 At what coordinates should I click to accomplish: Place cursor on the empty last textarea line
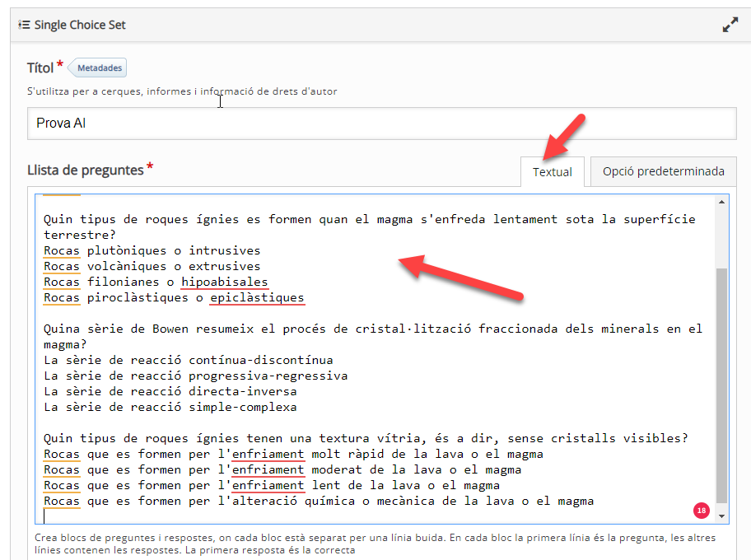point(247,516)
